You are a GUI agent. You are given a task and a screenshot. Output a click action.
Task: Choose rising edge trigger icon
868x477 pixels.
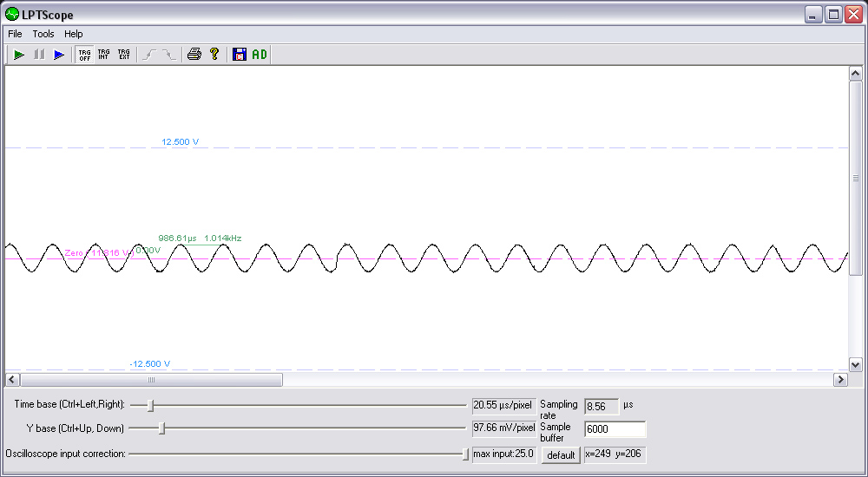coord(149,55)
